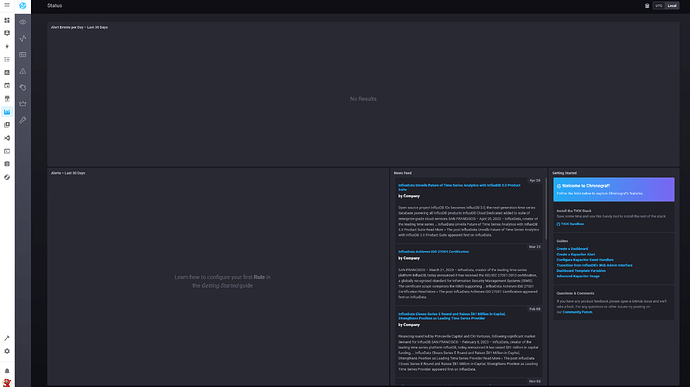Click the red avatar icon at the sidebar bottom

point(7,382)
